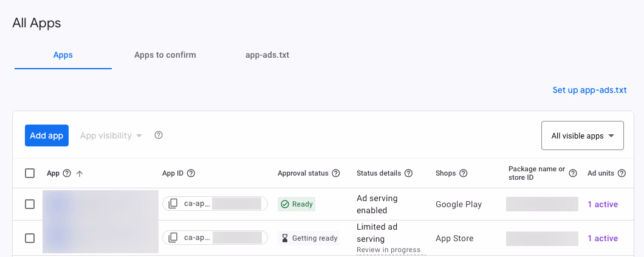Open help icon next to App ID

(x=191, y=173)
